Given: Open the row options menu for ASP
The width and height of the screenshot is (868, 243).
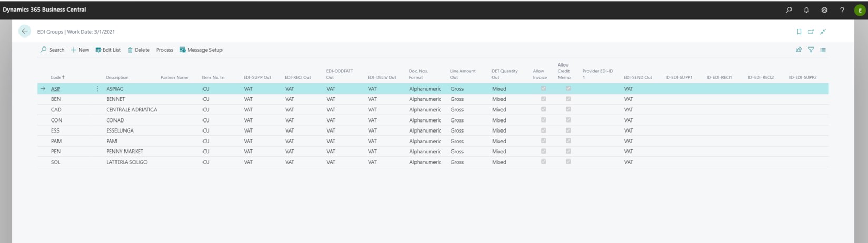Looking at the screenshot, I should (x=97, y=89).
